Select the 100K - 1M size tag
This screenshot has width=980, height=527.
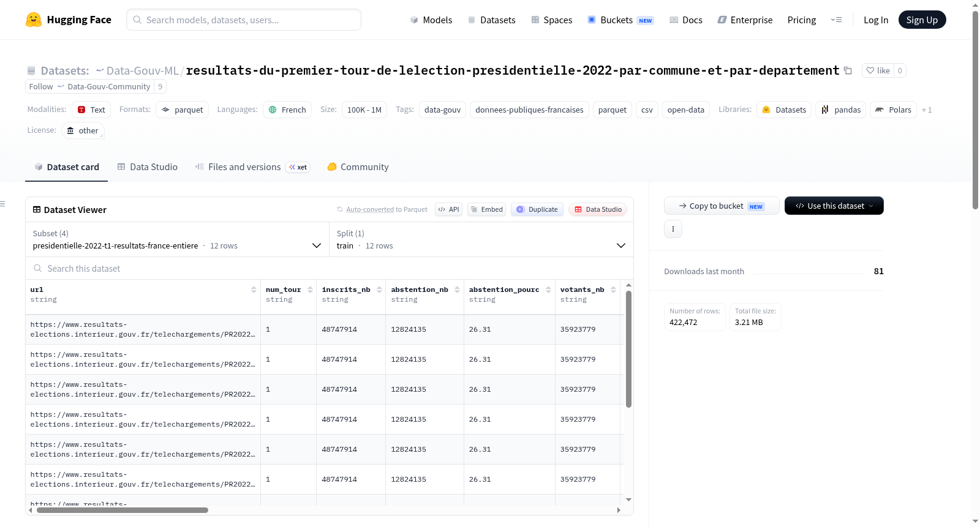[364, 110]
